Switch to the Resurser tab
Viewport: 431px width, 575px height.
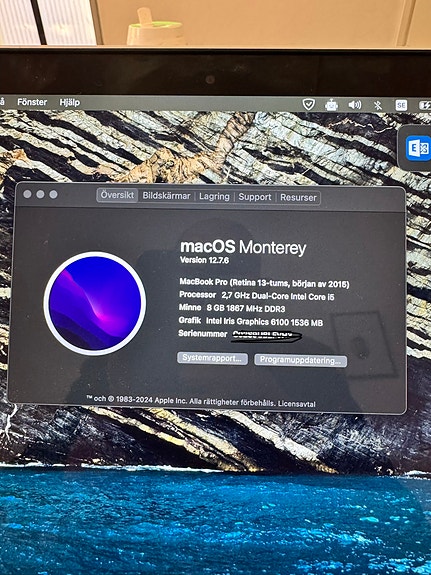click(x=298, y=197)
